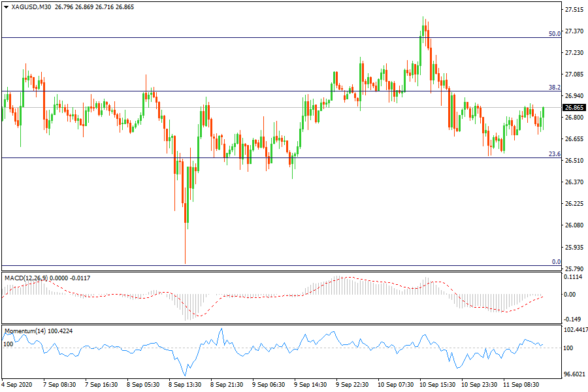This screenshot has width=588, height=392.
Task: Select the Momentum(14) indicator label
Action: coord(24,332)
